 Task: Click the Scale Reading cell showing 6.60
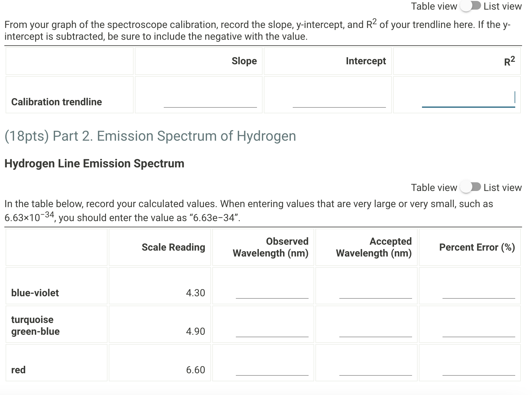(x=195, y=370)
